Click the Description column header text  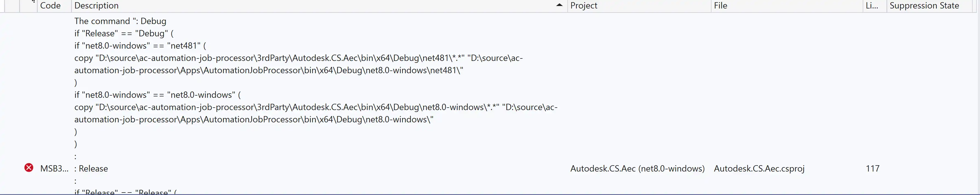coord(97,6)
